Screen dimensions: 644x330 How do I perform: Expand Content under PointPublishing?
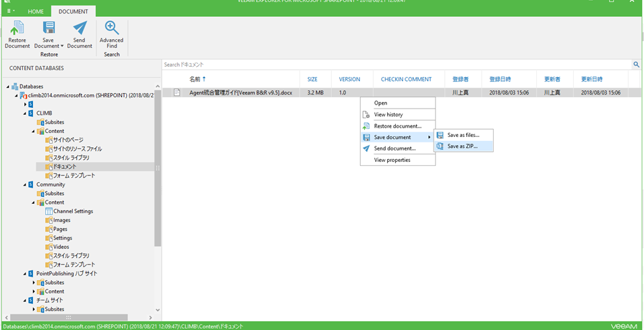[x=34, y=292]
